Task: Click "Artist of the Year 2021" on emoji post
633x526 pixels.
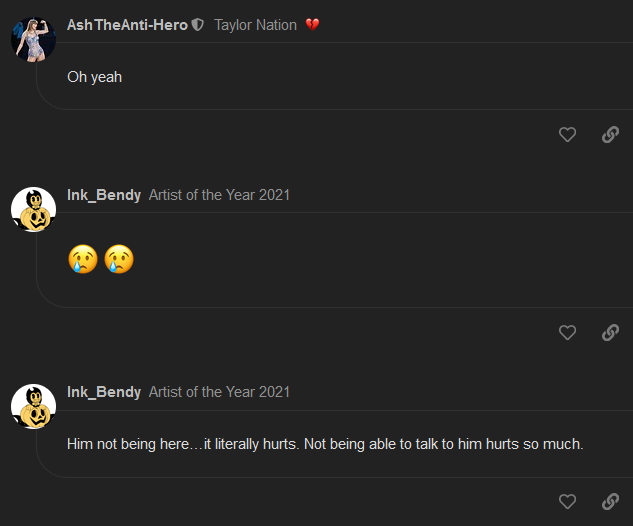Action: click(x=219, y=195)
